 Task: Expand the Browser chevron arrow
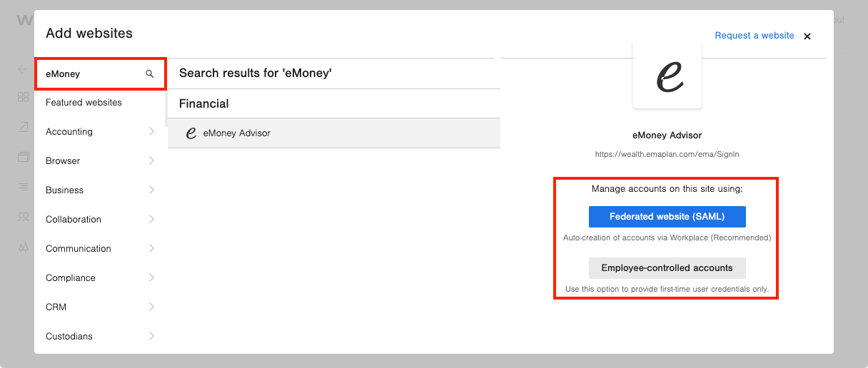coord(151,160)
